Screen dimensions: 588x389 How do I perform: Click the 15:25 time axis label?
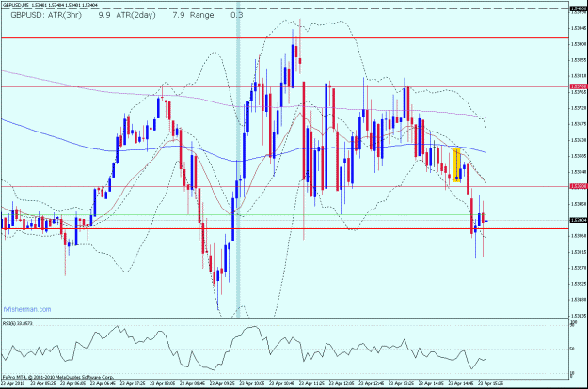(490, 383)
